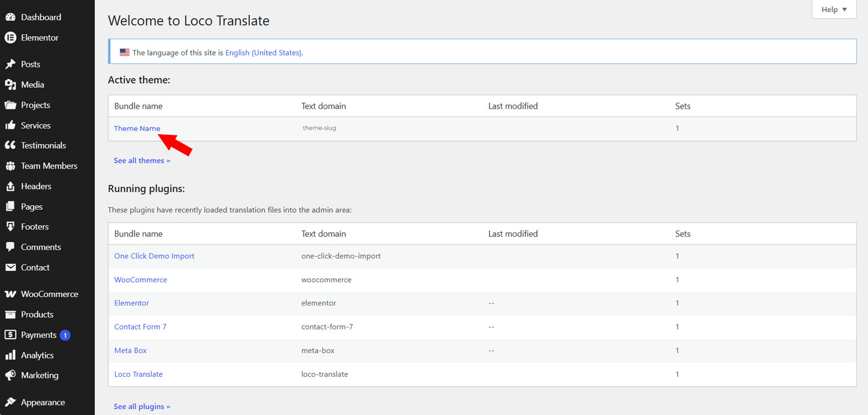Click the Projects folder icon

click(x=10, y=105)
